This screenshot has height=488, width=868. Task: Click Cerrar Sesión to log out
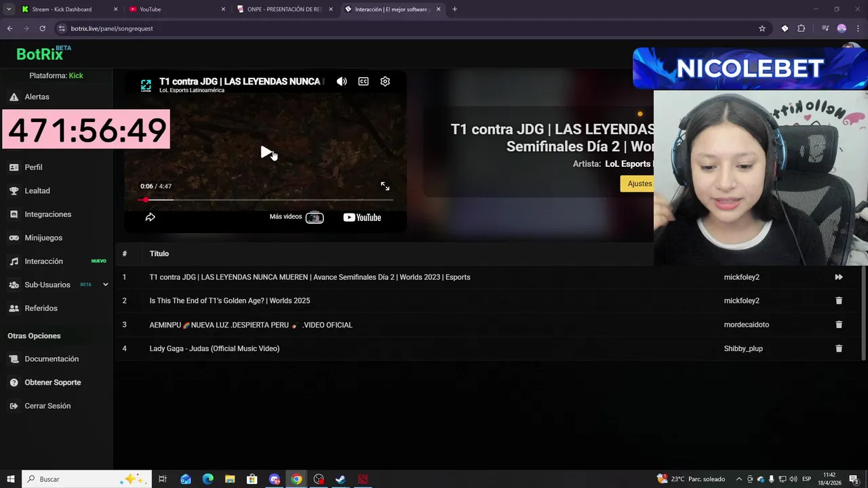point(47,406)
